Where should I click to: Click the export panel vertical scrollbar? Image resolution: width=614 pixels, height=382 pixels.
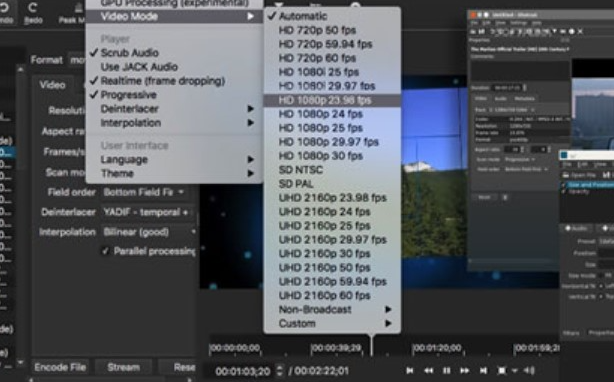point(20,215)
